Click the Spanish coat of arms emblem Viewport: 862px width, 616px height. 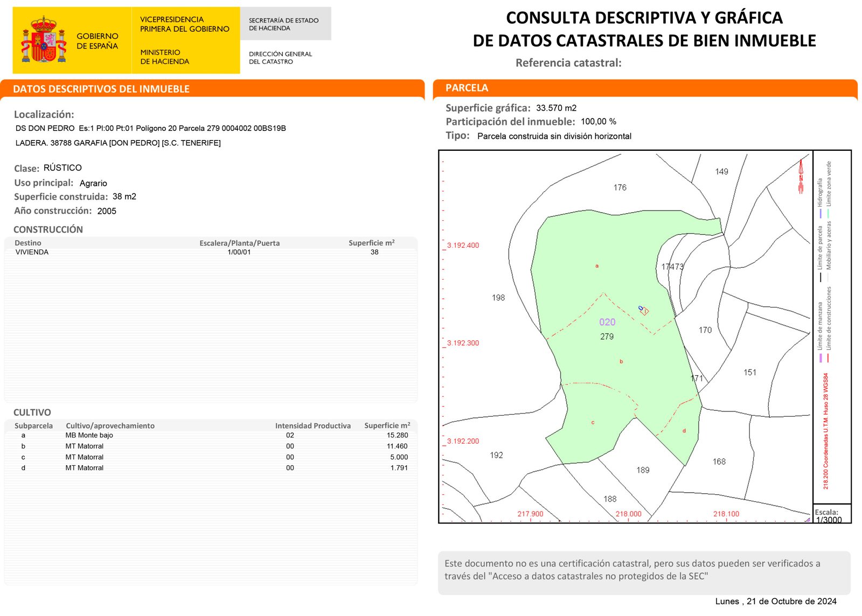point(44,39)
